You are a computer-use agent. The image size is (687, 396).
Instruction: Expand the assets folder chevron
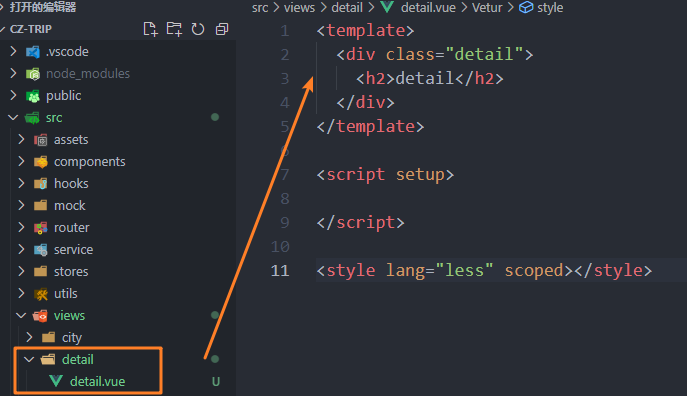(x=21, y=139)
